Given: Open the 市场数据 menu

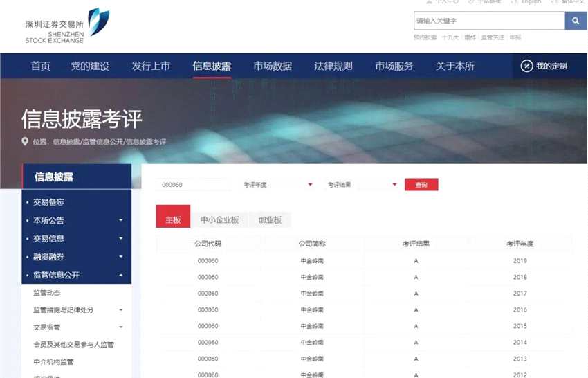Looking at the screenshot, I should [273, 66].
